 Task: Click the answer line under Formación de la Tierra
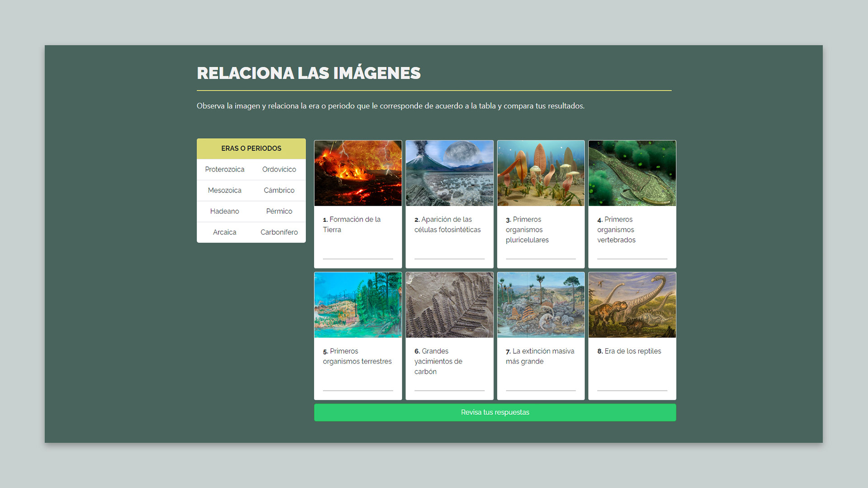(358, 254)
